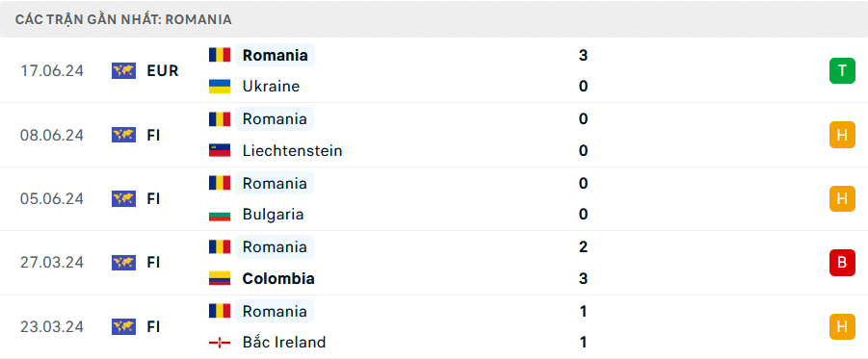Click the Bulgaria flag icon

220,214
